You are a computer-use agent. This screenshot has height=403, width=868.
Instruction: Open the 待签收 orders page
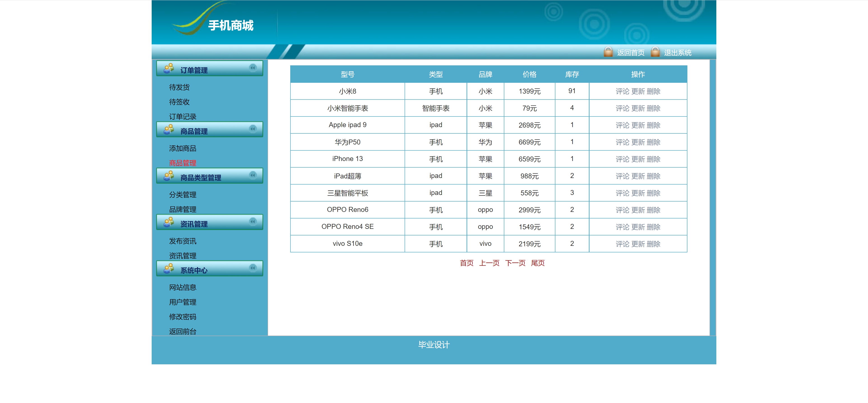tap(179, 102)
